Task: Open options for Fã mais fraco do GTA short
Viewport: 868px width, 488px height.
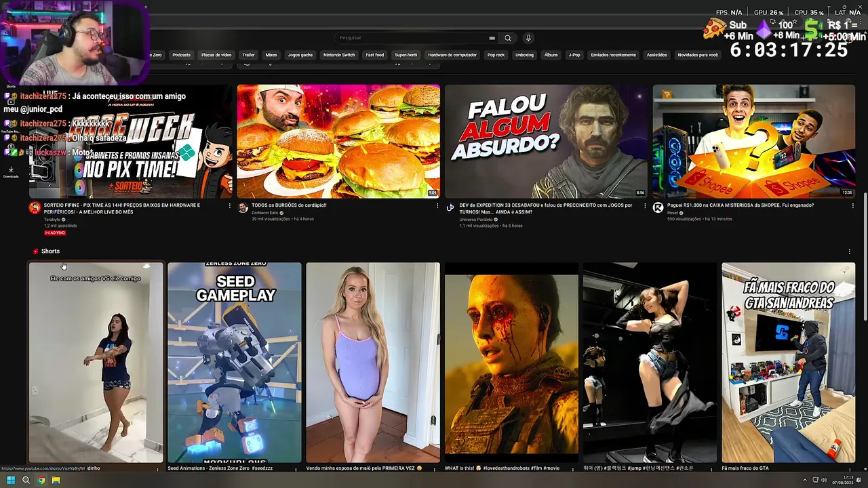Action: tap(850, 469)
